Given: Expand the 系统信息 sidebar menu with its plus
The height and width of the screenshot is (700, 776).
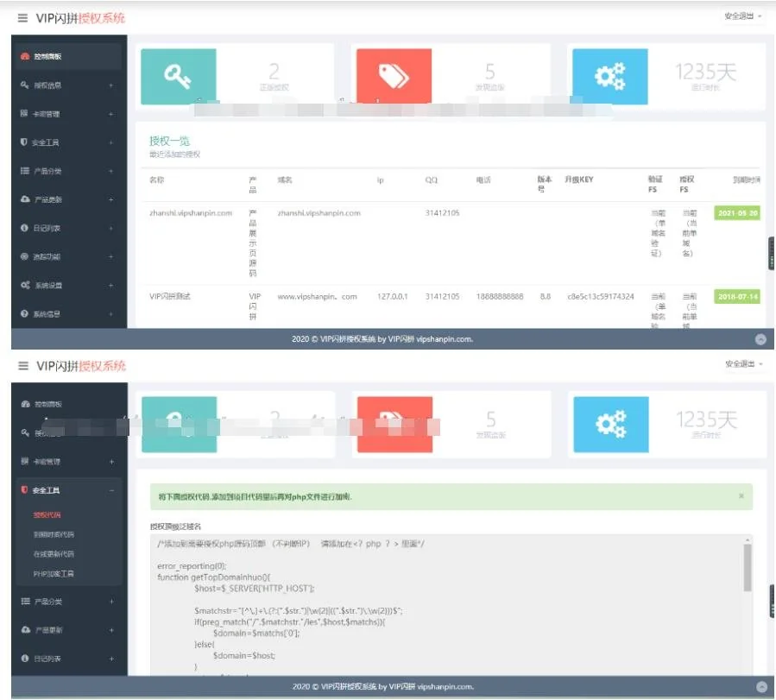Looking at the screenshot, I should (x=110, y=314).
